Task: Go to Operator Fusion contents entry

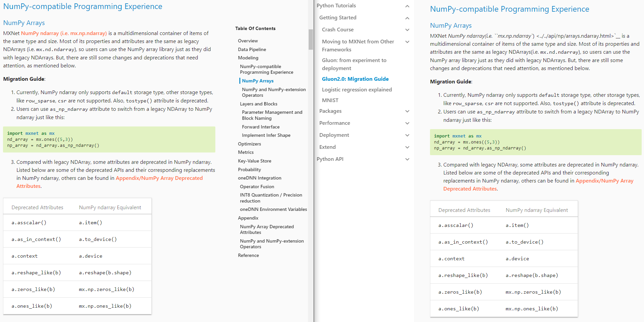Action: (257, 187)
